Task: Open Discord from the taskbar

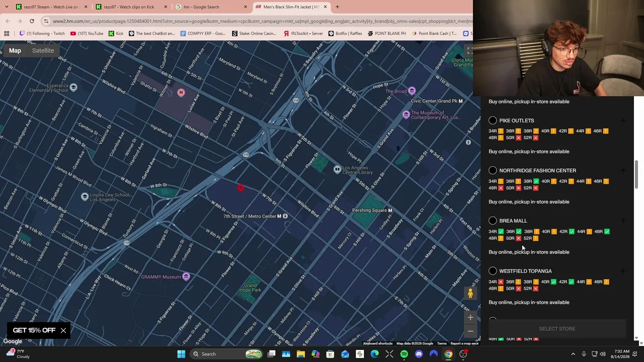Action: click(419, 354)
